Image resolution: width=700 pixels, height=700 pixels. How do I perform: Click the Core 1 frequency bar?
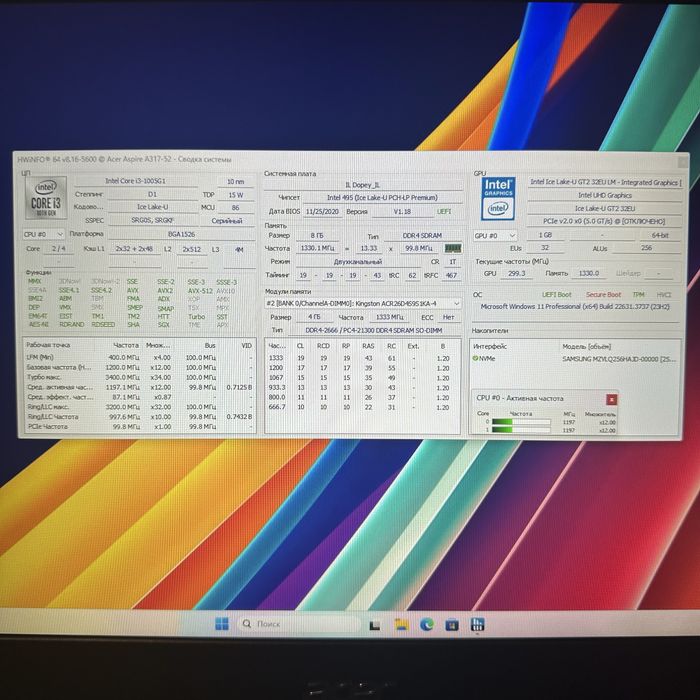521,430
